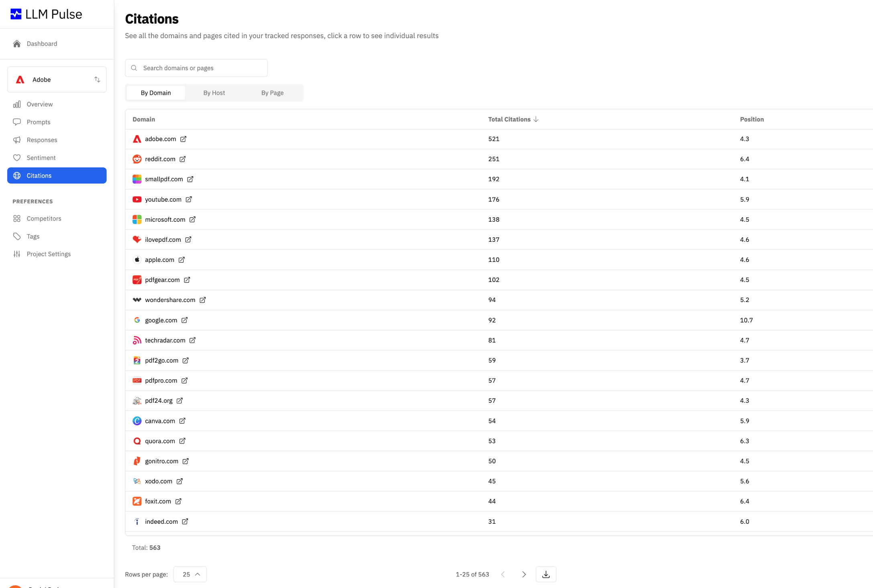Click the youtube.com favicon

[x=137, y=199]
